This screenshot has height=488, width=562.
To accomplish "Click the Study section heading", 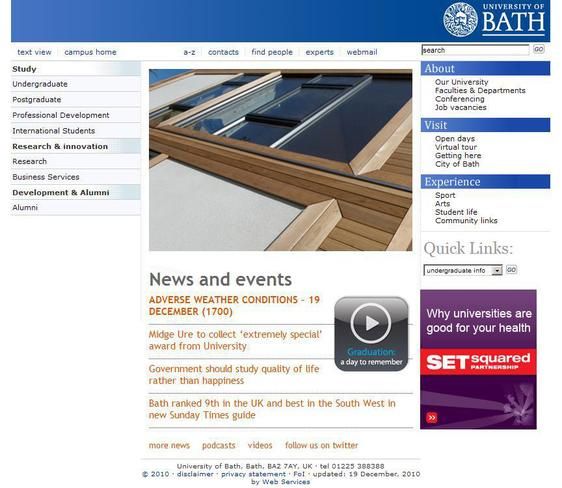I will (76, 69).
